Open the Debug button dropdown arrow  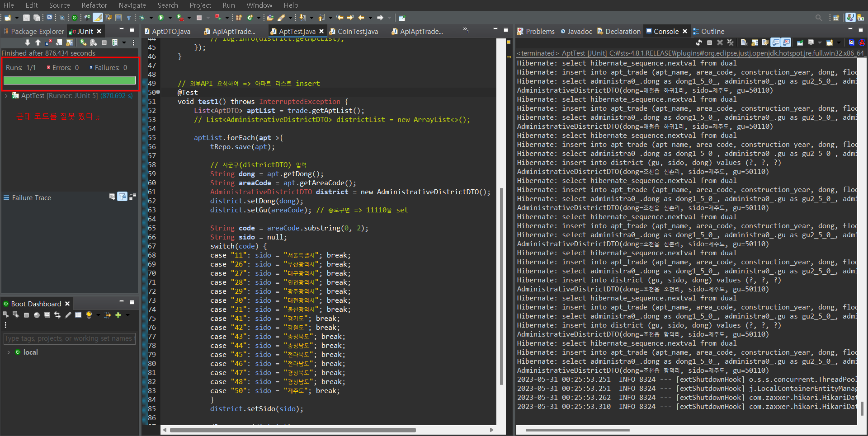pyautogui.click(x=151, y=18)
